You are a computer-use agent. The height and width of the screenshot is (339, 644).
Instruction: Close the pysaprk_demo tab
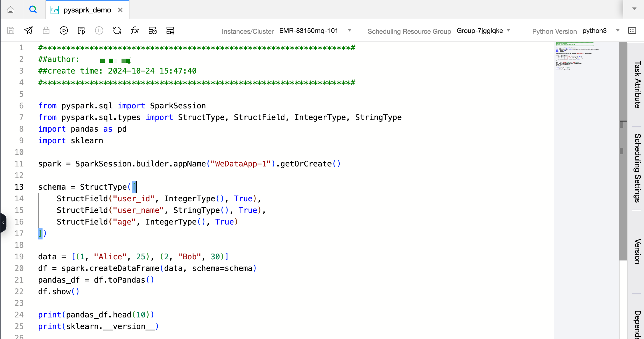[120, 10]
